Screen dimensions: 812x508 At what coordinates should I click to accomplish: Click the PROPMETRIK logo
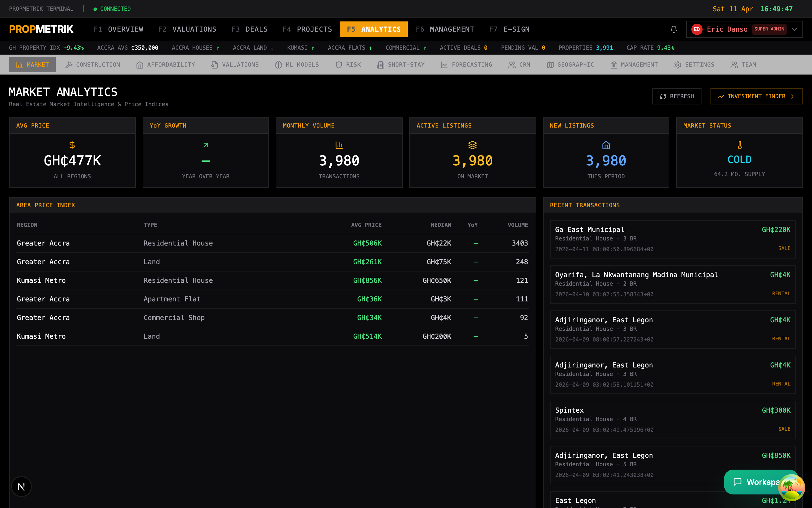41,29
